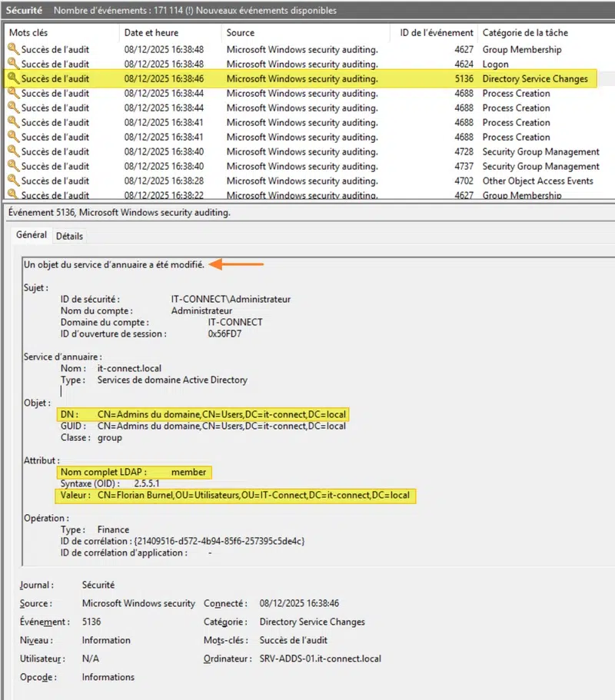Click the Syntaxe (OID) value 2.5.5.1

point(147,483)
